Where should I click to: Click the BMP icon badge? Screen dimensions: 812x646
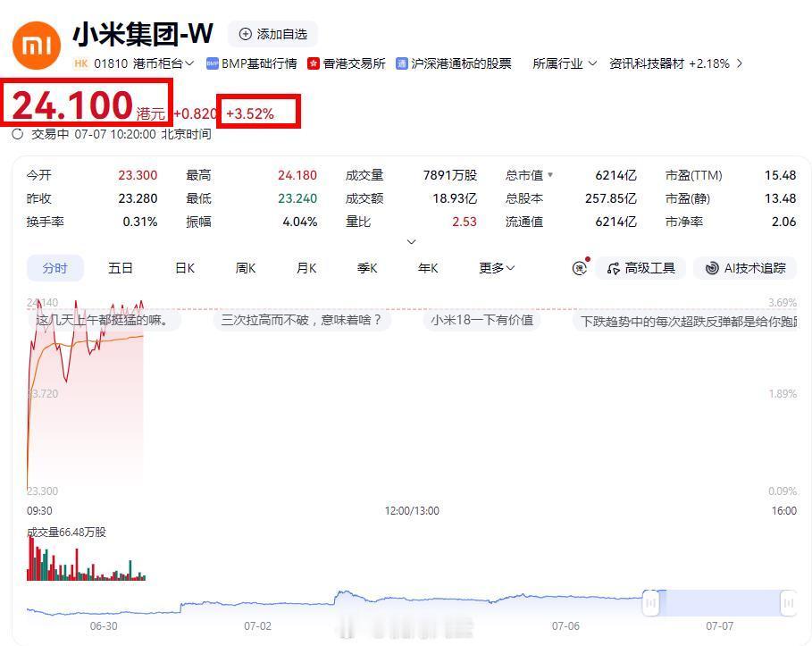(213, 63)
